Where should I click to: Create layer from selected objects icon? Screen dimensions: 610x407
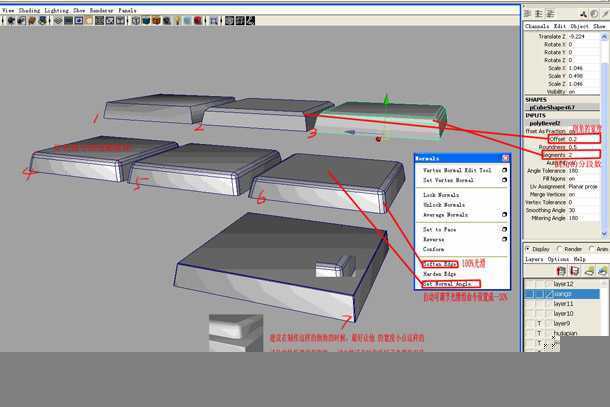pyautogui.click(x=603, y=271)
